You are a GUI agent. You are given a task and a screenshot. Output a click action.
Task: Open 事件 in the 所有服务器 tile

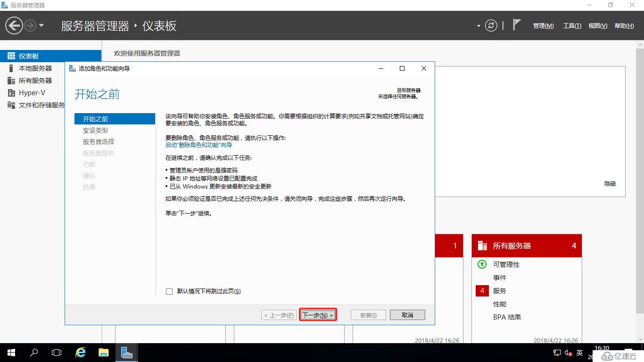click(x=500, y=278)
